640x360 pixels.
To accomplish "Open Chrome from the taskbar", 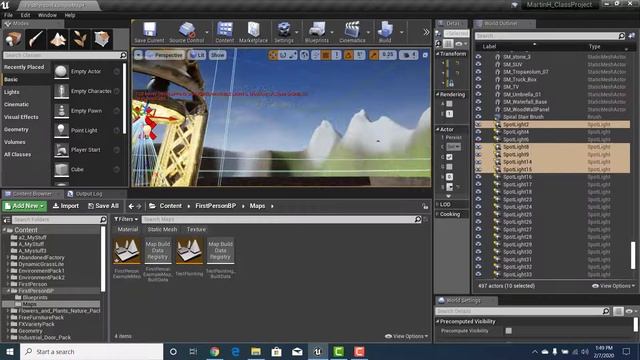I will (x=214, y=351).
